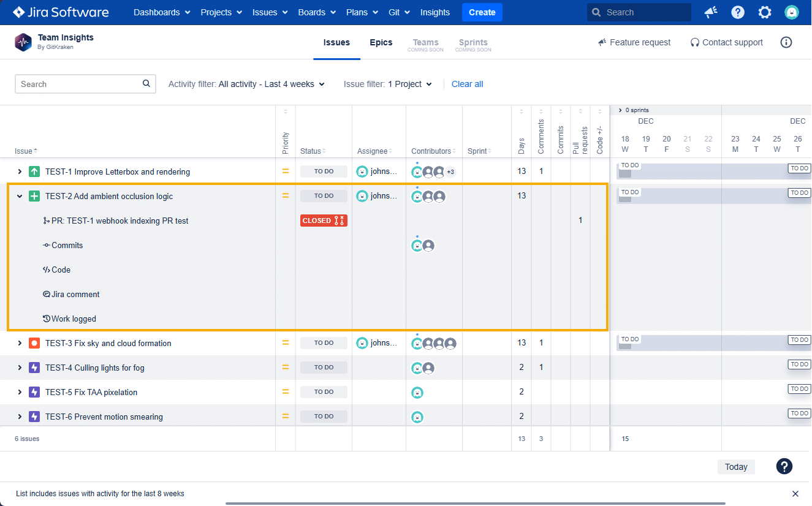
Task: Click the Work logged clock icon
Action: 47,319
